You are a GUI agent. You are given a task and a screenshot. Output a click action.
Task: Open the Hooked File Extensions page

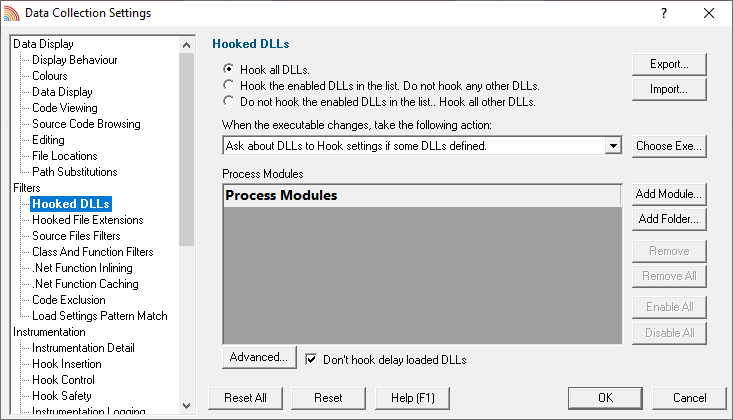pos(87,220)
